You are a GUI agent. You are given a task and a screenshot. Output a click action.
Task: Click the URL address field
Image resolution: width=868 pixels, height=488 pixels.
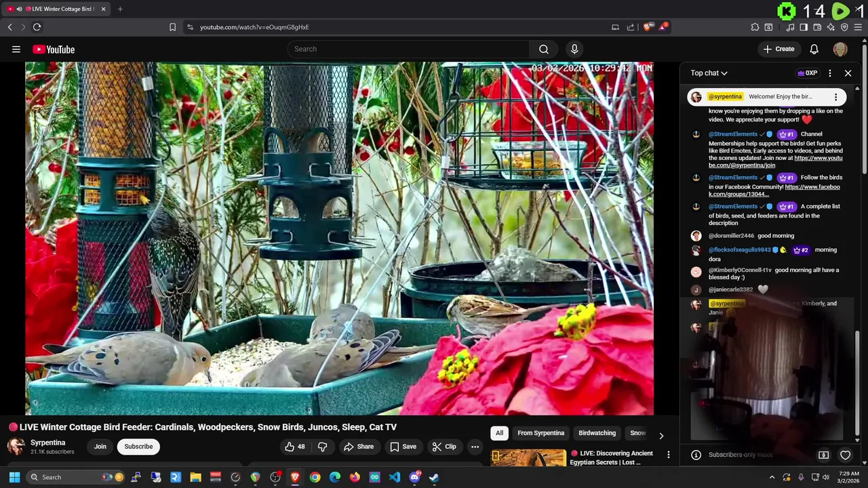(400, 27)
